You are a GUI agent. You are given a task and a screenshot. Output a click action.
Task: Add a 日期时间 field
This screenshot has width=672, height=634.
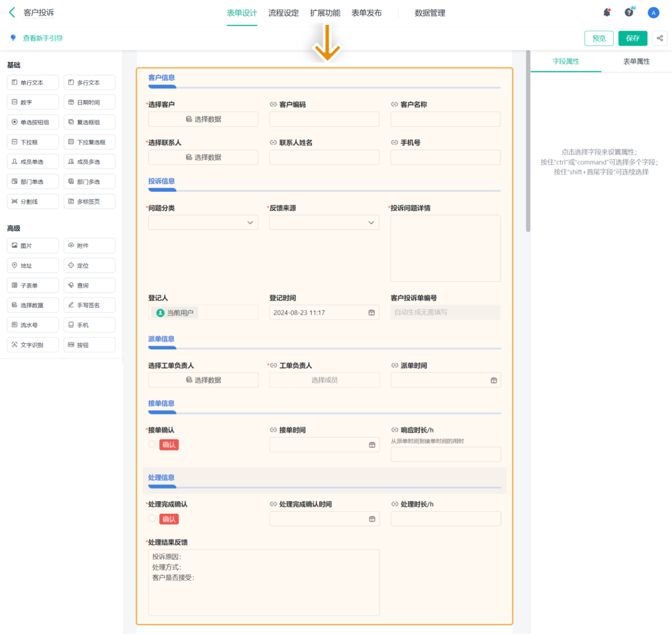(x=90, y=102)
